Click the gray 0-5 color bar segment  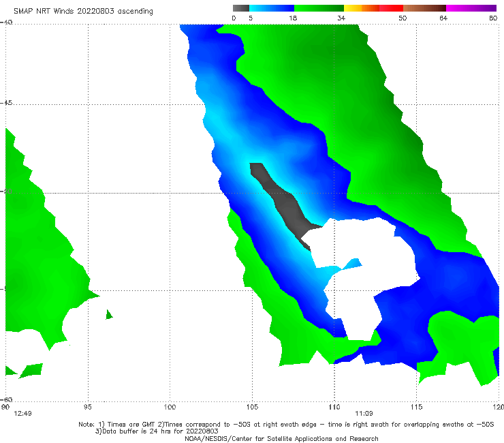tap(240, 8)
